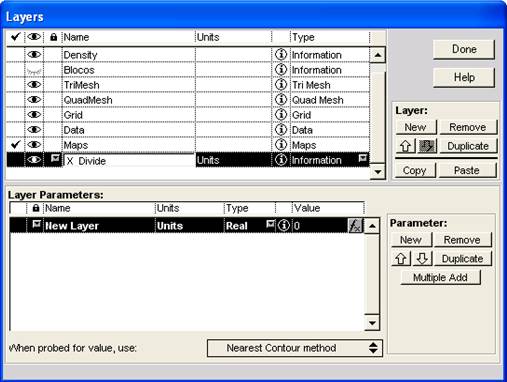This screenshot has width=507, height=382.
Task: Move parameter down with down arrow
Action: pos(422,259)
